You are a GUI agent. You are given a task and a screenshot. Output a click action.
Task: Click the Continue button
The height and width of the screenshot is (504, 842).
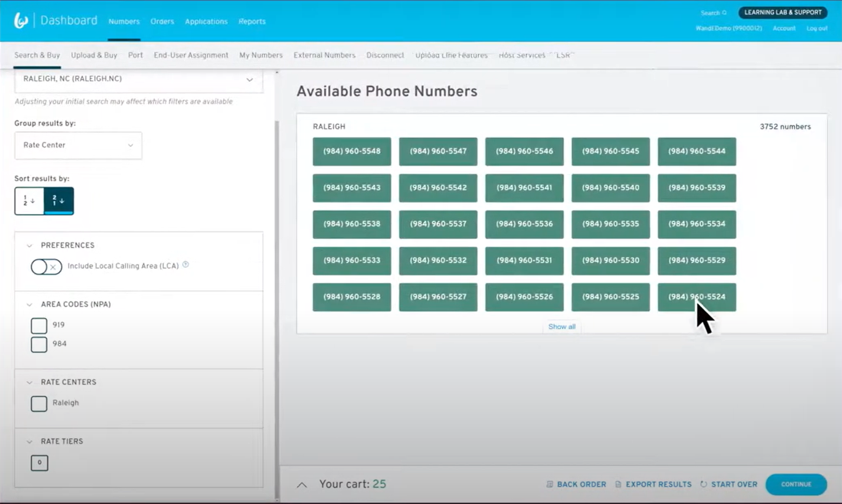point(796,484)
